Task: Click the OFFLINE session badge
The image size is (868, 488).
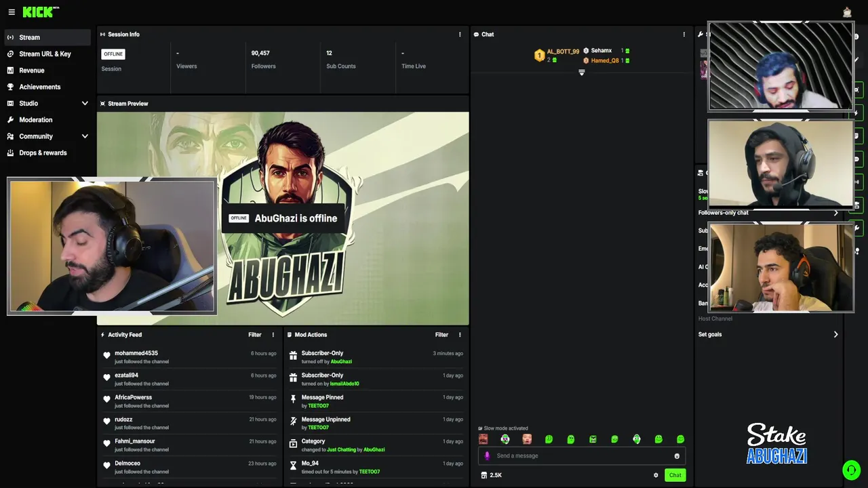Action: pyautogui.click(x=113, y=54)
